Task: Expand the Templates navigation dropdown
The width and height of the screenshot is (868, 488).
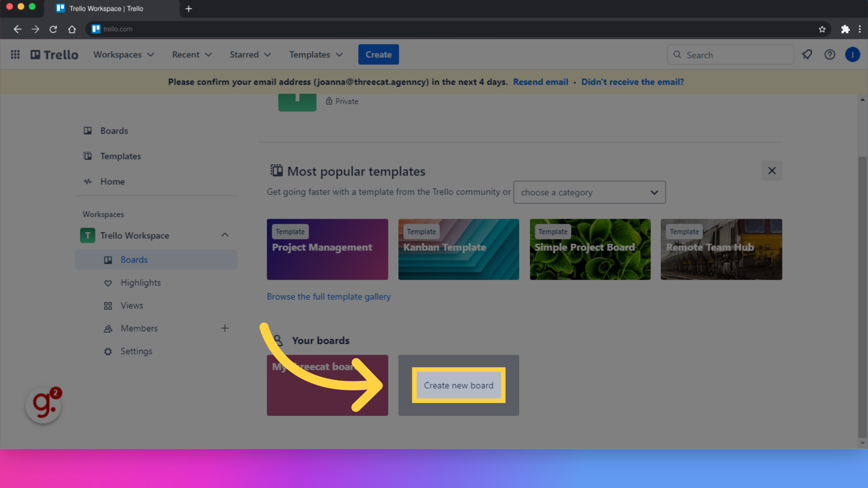Action: (316, 54)
